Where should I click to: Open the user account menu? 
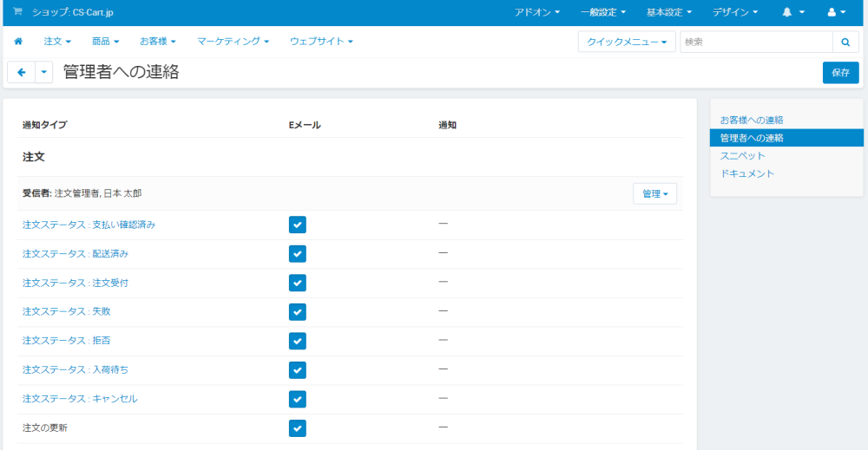click(837, 13)
